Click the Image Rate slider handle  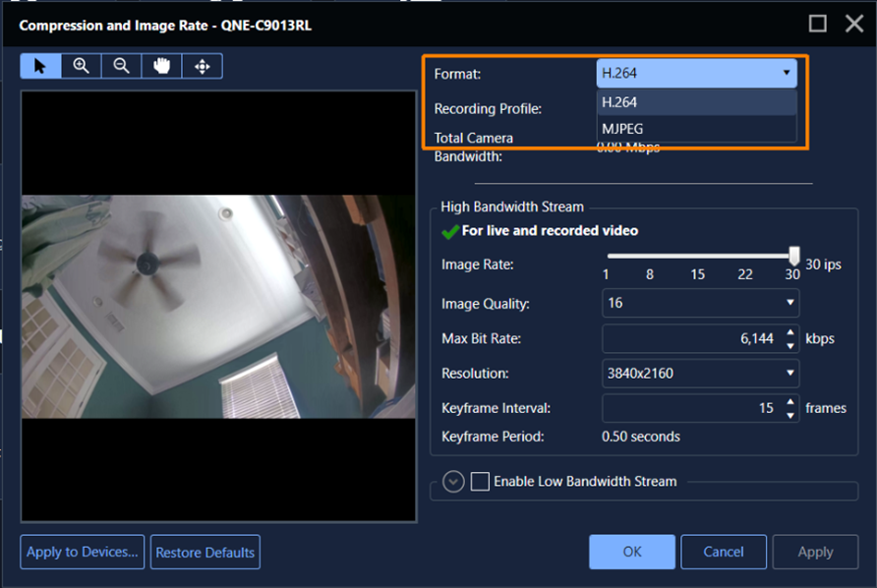[794, 257]
